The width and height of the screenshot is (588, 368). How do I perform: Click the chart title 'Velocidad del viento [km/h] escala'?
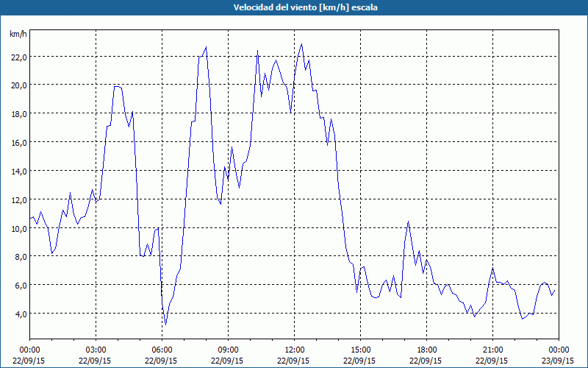pyautogui.click(x=305, y=7)
